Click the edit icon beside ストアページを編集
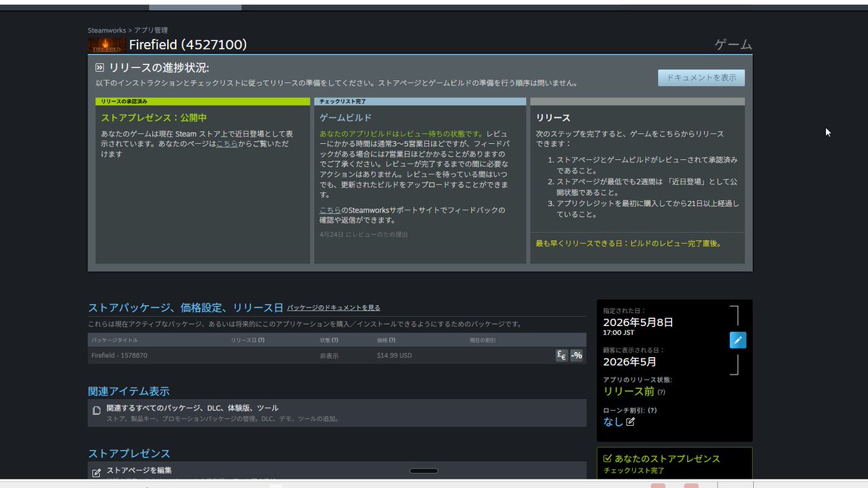The image size is (868, 488). [x=97, y=473]
